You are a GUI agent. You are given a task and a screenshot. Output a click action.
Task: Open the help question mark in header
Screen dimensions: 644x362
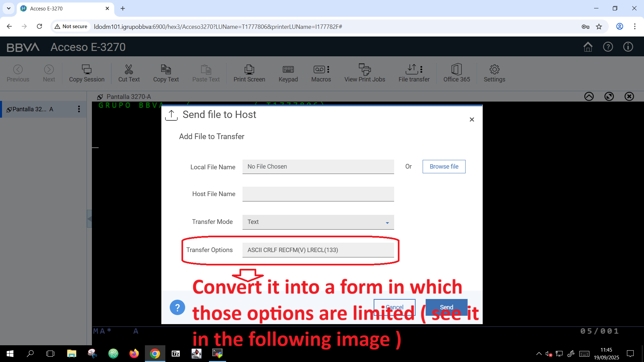(608, 47)
